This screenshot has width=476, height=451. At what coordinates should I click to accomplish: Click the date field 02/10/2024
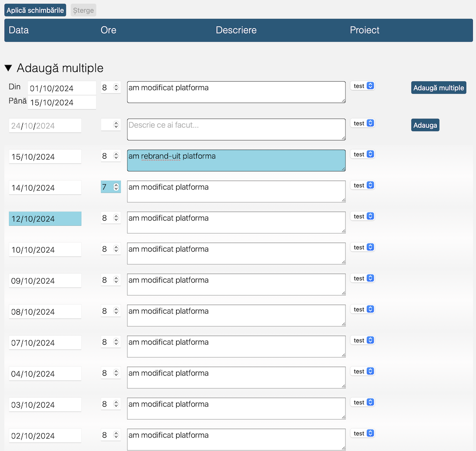(45, 436)
